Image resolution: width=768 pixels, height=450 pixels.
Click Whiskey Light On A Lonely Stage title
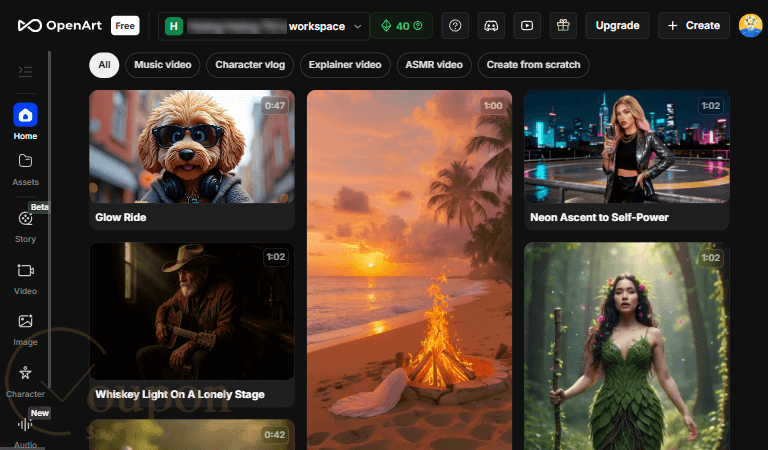point(180,395)
